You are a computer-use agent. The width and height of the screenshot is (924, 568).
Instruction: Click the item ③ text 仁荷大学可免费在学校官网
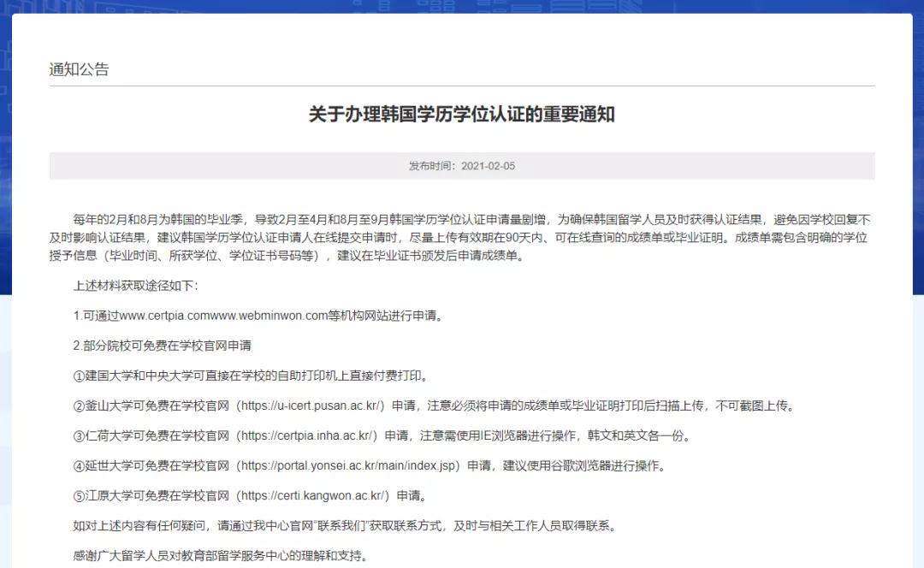point(157,436)
